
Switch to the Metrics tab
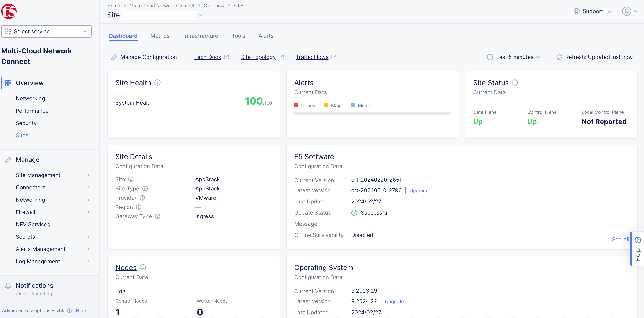160,36
